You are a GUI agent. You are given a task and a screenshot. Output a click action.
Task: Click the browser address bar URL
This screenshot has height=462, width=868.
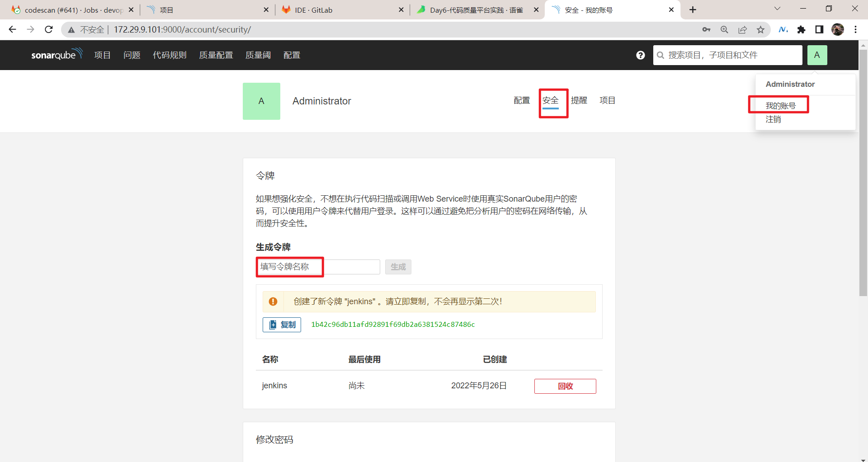tap(182, 29)
